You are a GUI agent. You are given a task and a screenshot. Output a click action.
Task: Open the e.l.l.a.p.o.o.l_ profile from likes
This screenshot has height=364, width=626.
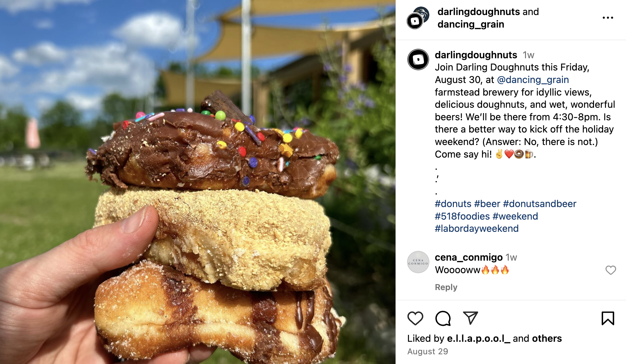pyautogui.click(x=479, y=338)
